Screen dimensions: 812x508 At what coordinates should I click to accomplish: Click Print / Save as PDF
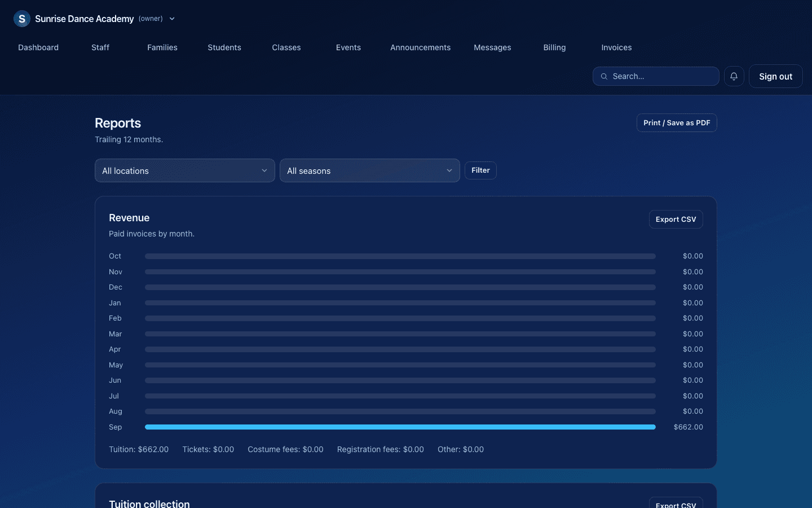coord(677,123)
